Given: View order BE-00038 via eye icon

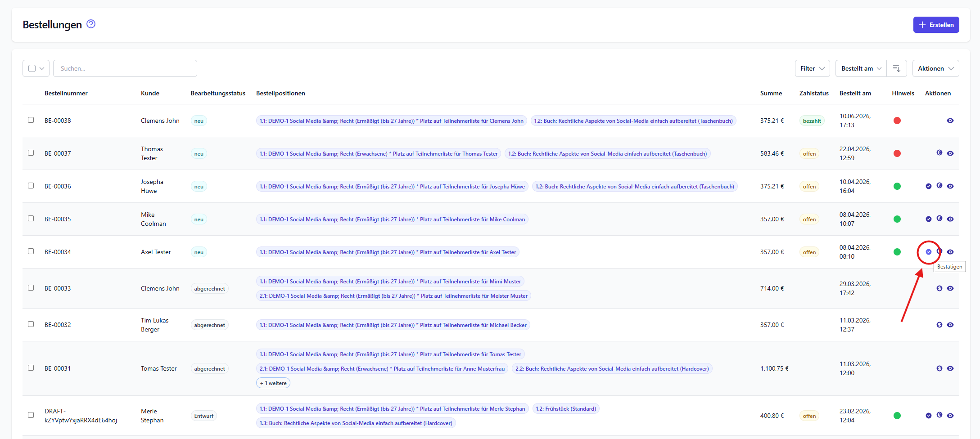Looking at the screenshot, I should pos(950,121).
